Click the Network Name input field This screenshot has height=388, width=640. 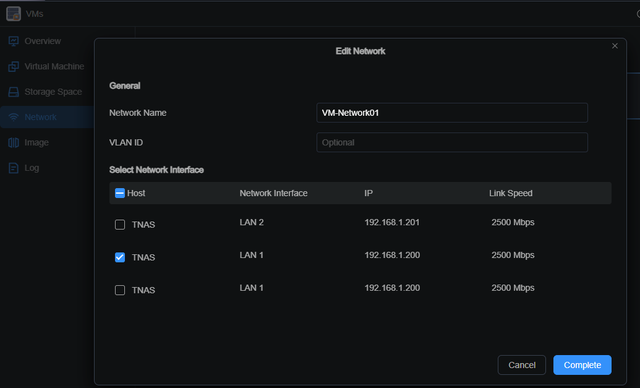tap(452, 113)
